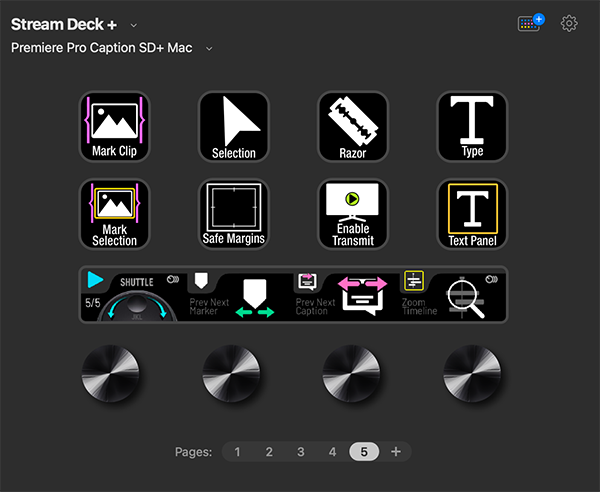This screenshot has width=600, height=492.
Task: Open the Stream Deck store keyboard icon
Action: point(531,23)
